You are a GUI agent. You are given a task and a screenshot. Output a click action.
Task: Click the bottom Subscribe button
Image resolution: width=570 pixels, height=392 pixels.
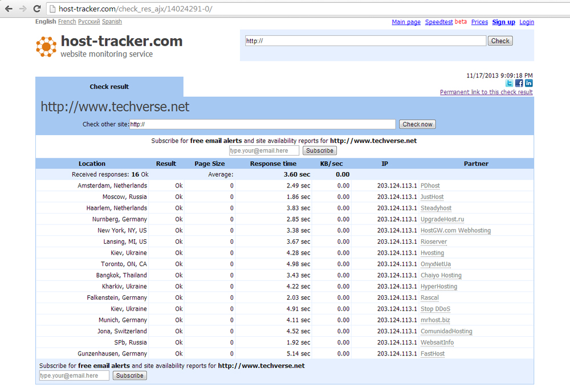point(130,375)
